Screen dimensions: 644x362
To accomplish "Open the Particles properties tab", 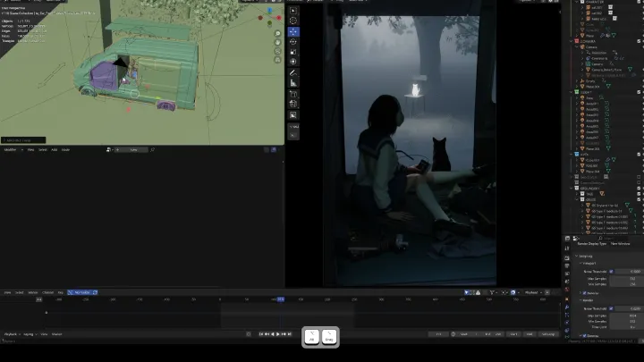I will (567, 315).
